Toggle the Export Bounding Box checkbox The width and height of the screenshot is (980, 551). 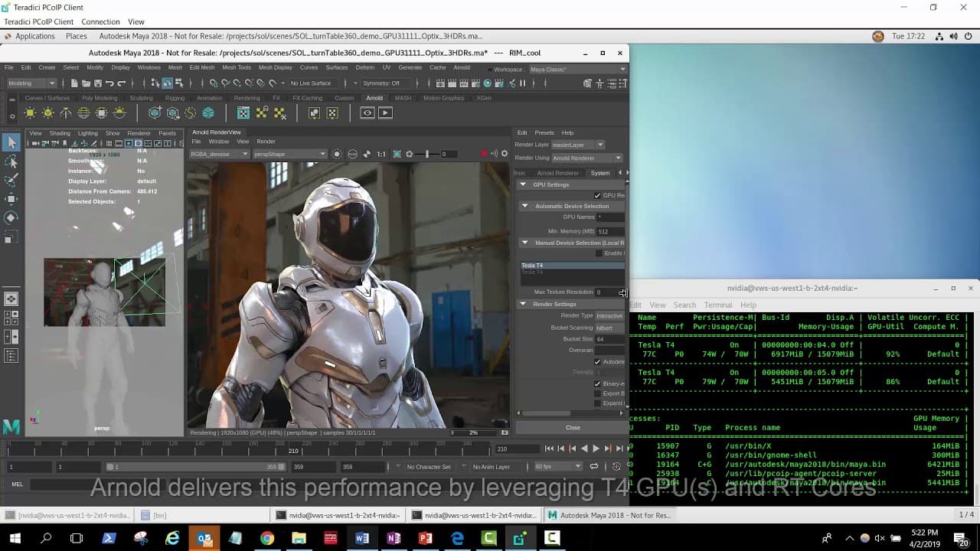point(598,393)
